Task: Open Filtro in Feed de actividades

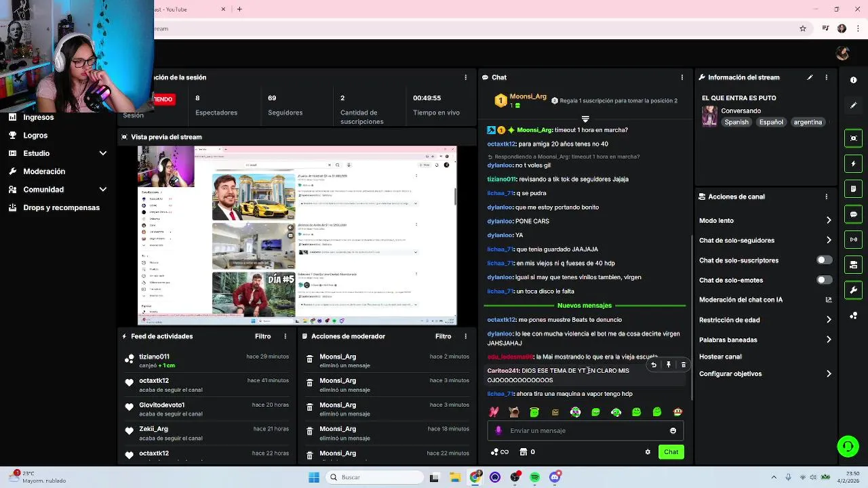Action: click(x=263, y=336)
